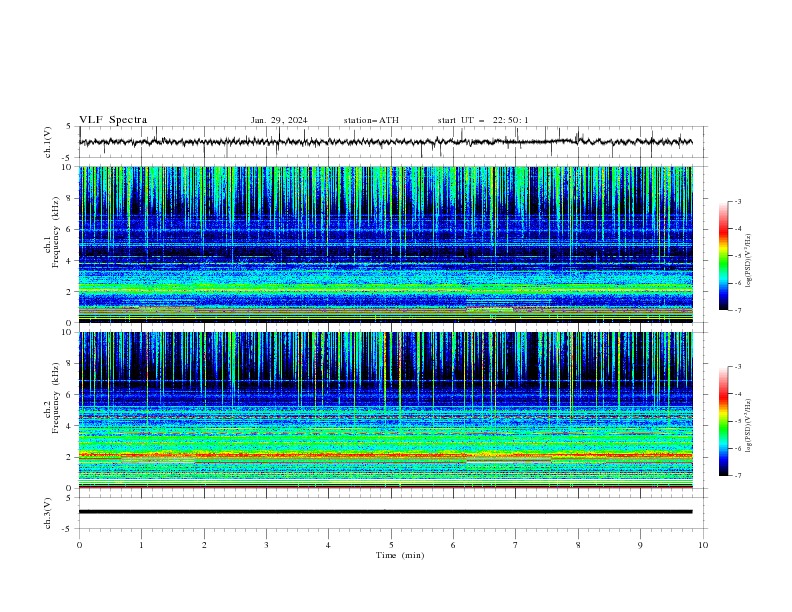
Task: Click the "-3" label on ch.1 colorbar
Action: coord(738,201)
